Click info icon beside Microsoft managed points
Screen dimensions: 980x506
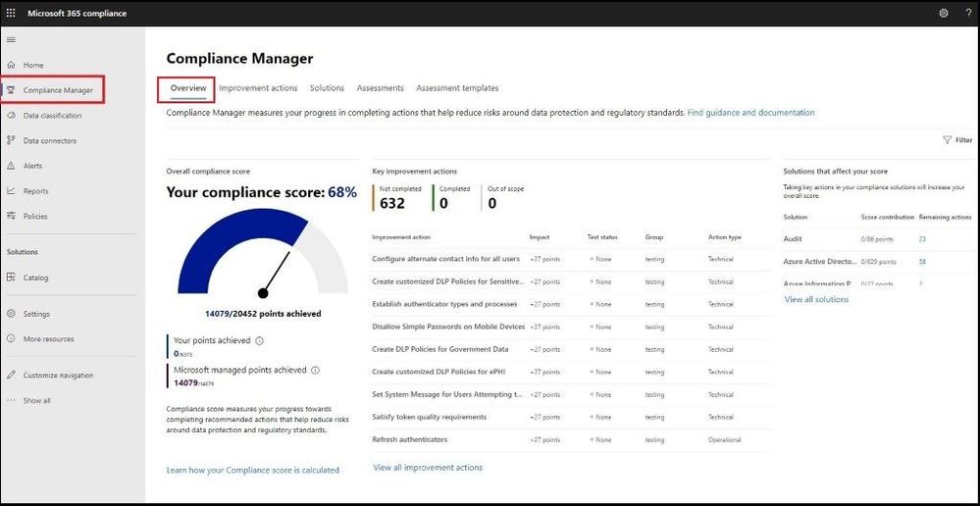coord(316,370)
